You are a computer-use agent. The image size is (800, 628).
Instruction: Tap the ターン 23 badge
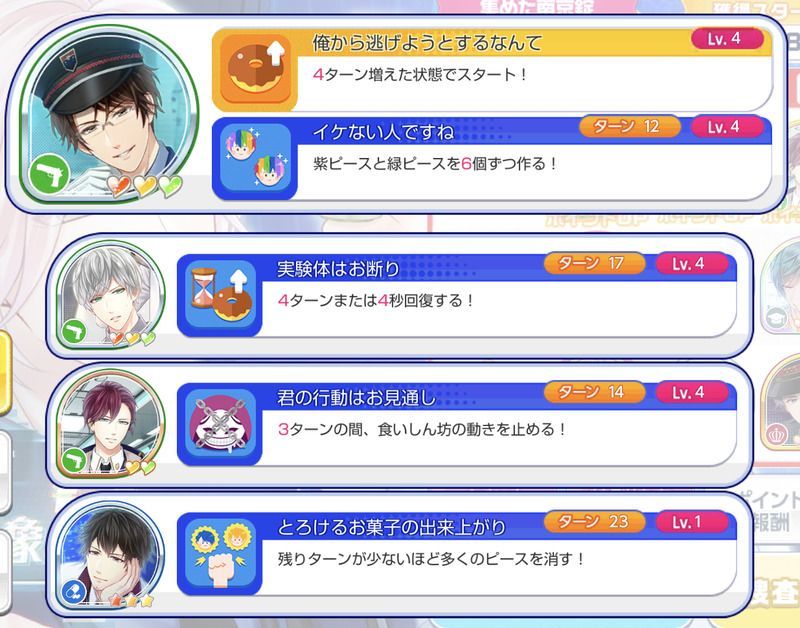[594, 522]
